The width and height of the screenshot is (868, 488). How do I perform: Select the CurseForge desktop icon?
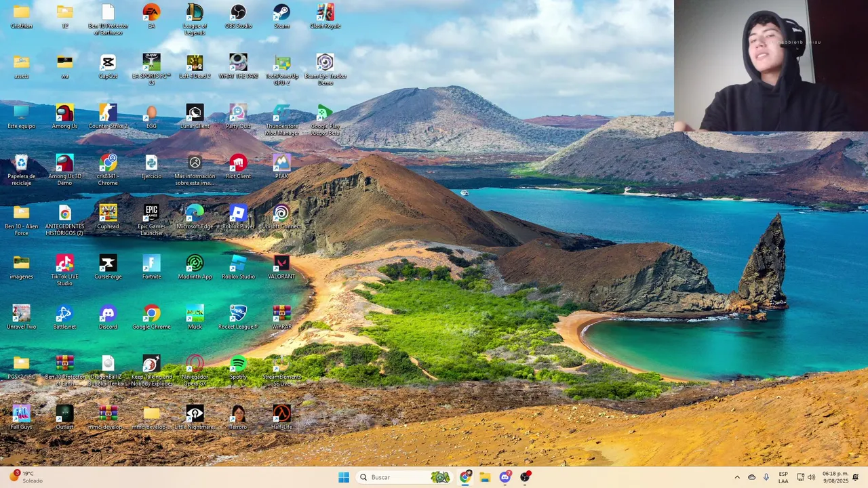pos(108,267)
